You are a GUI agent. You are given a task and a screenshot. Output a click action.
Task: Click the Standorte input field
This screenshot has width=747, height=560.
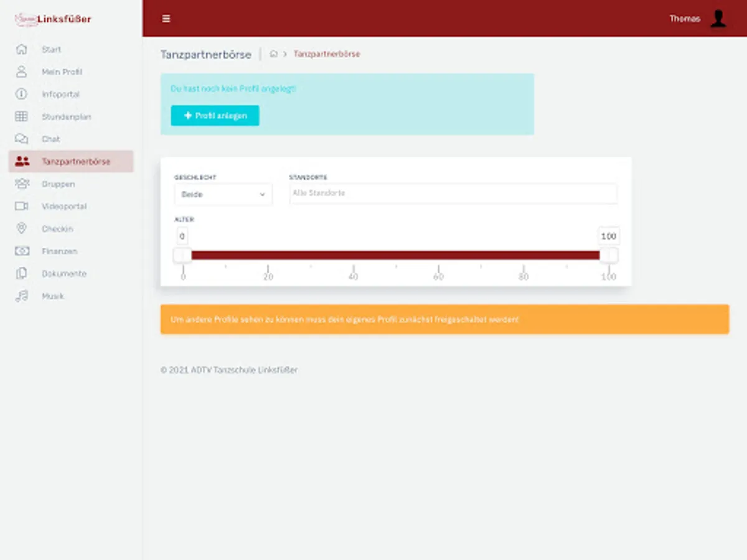click(453, 194)
